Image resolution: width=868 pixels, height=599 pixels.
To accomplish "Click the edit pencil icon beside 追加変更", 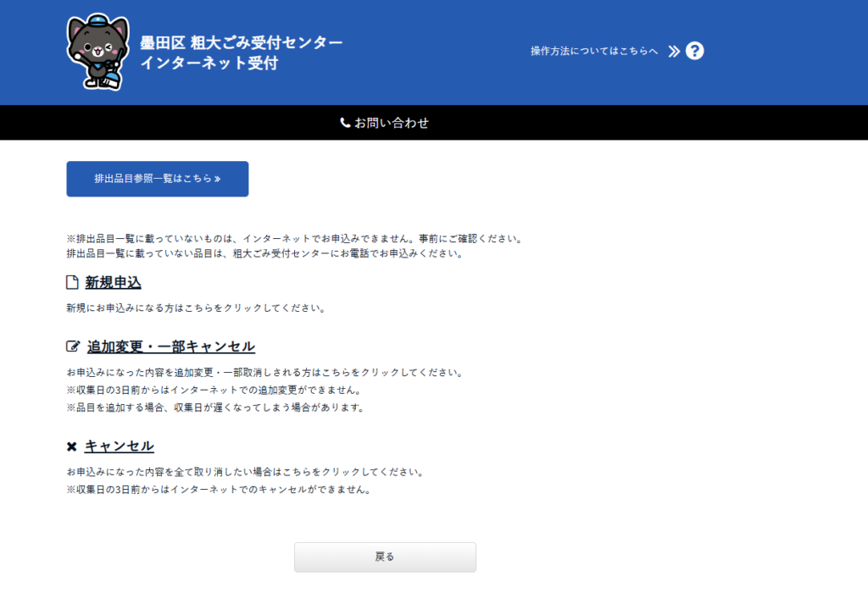I will click(73, 347).
